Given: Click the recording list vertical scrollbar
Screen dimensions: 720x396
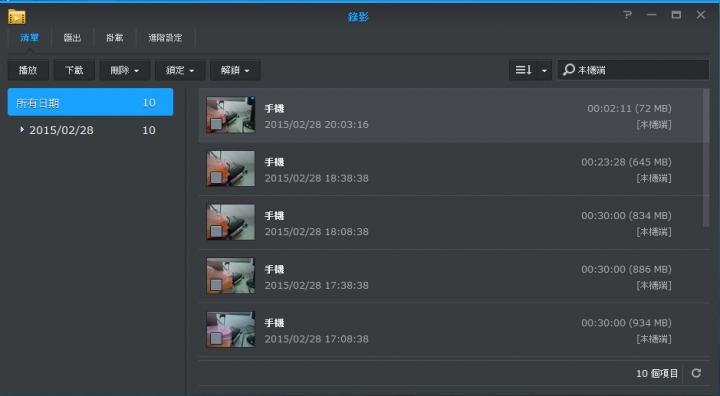Looking at the screenshot, I should pyautogui.click(x=706, y=158).
